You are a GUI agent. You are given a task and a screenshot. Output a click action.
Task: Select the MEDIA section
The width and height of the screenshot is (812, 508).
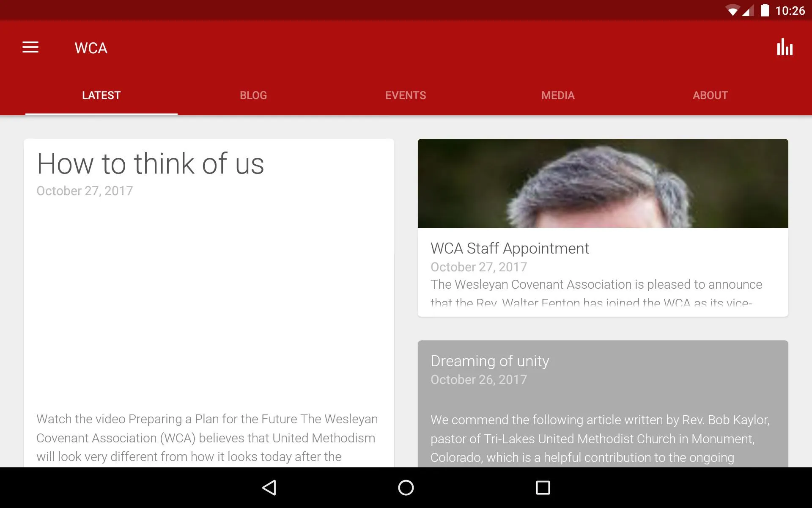(x=558, y=95)
